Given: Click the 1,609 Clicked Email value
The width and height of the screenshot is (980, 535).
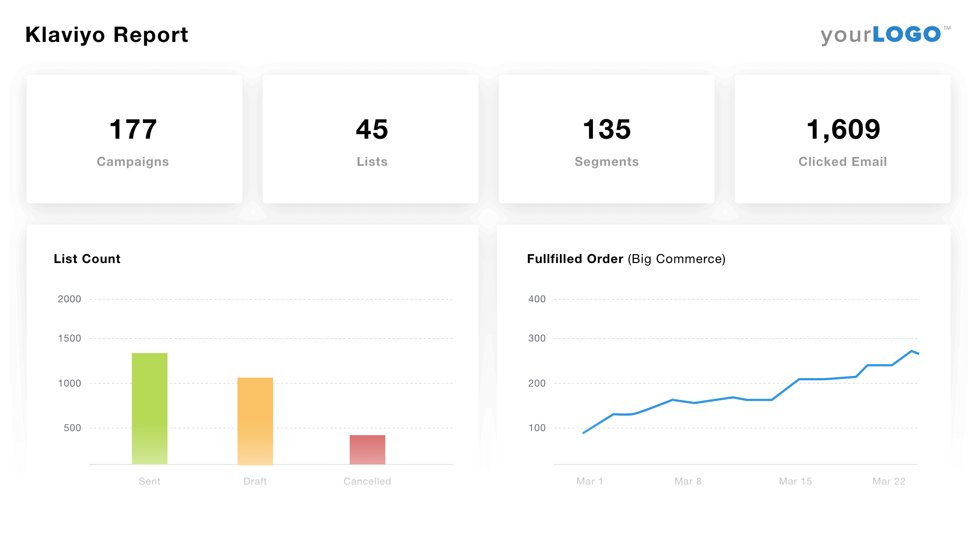Looking at the screenshot, I should pos(843,129).
